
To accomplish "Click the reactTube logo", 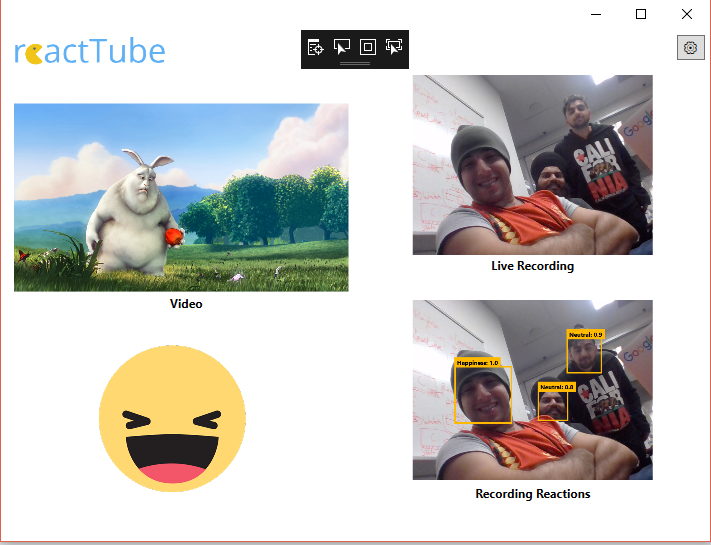I will click(90, 51).
